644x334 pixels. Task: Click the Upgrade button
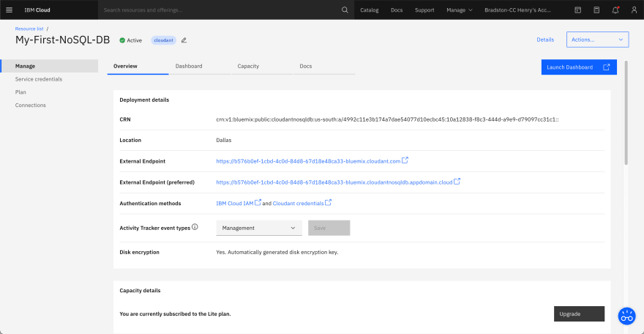coord(579,314)
